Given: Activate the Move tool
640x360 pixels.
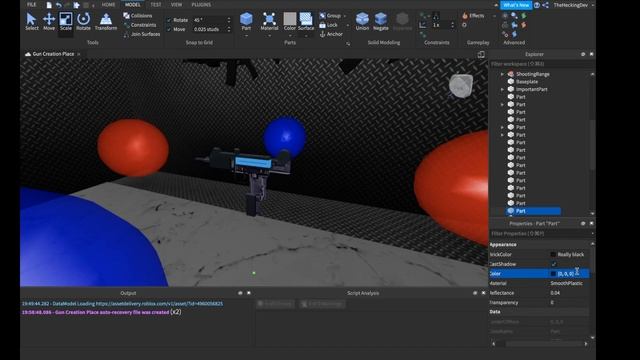Looking at the screenshot, I should coord(49,21).
